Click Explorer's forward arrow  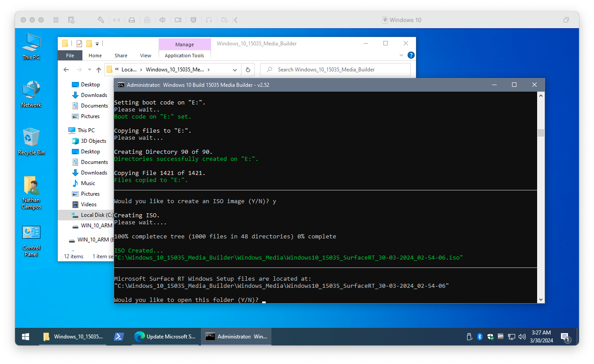coord(79,70)
